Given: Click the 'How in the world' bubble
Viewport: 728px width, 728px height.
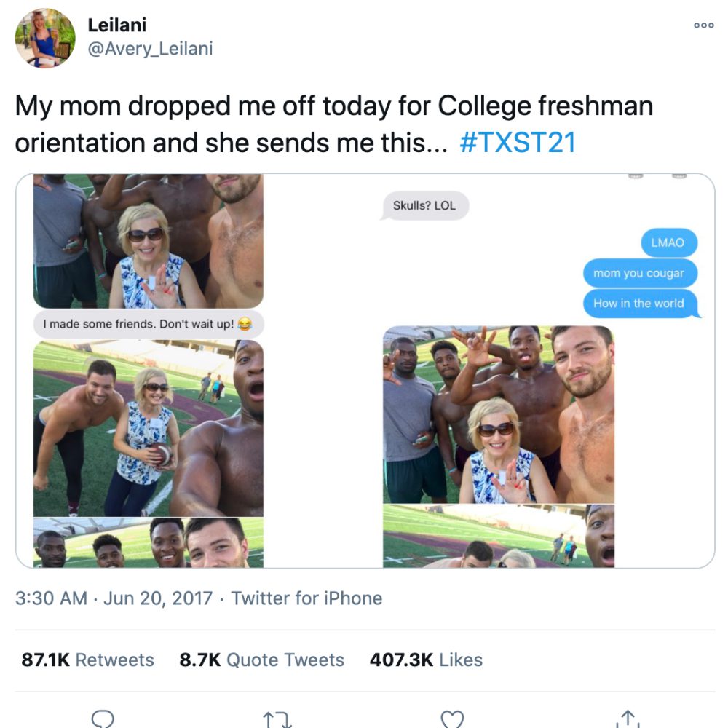Looking at the screenshot, I should tap(640, 303).
